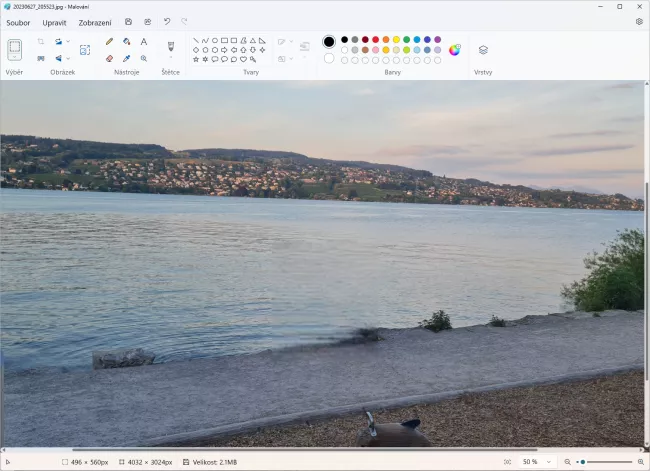Viewport: 650px width, 471px height.
Task: Select the Pencil tool
Action: click(109, 42)
